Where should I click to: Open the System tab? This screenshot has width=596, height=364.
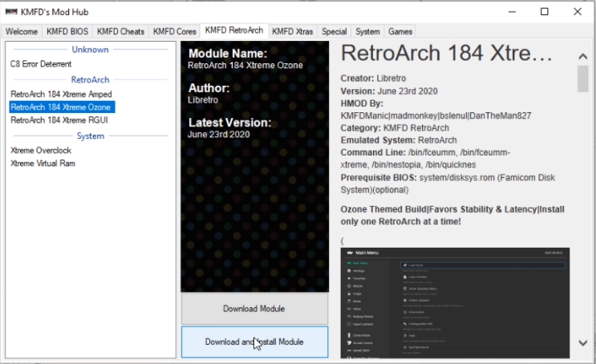tap(367, 31)
